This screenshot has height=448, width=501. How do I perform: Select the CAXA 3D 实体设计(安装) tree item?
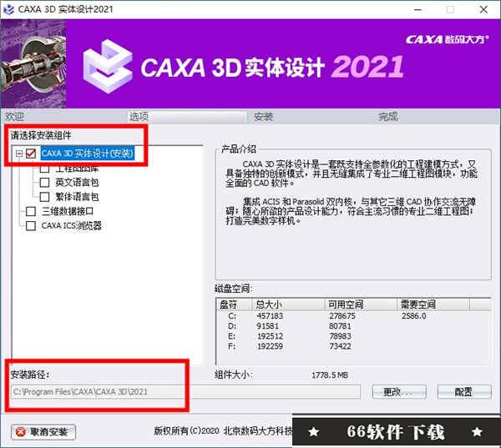coord(87,154)
